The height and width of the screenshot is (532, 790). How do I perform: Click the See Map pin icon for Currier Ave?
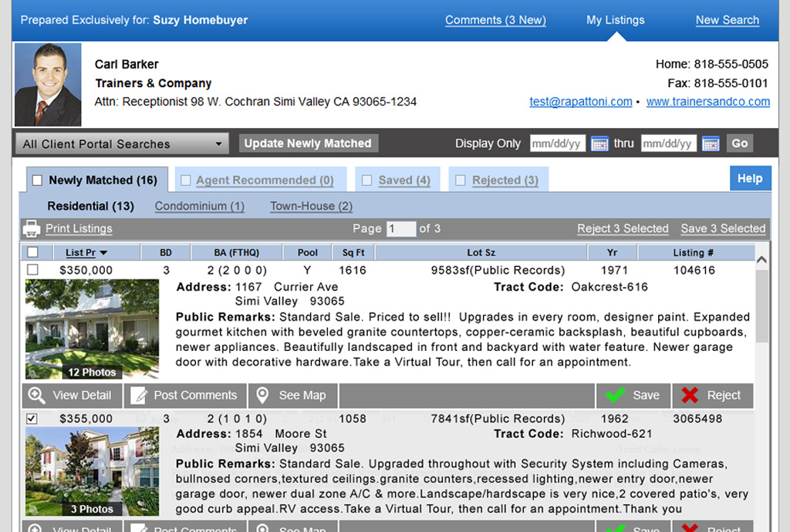coord(263,396)
